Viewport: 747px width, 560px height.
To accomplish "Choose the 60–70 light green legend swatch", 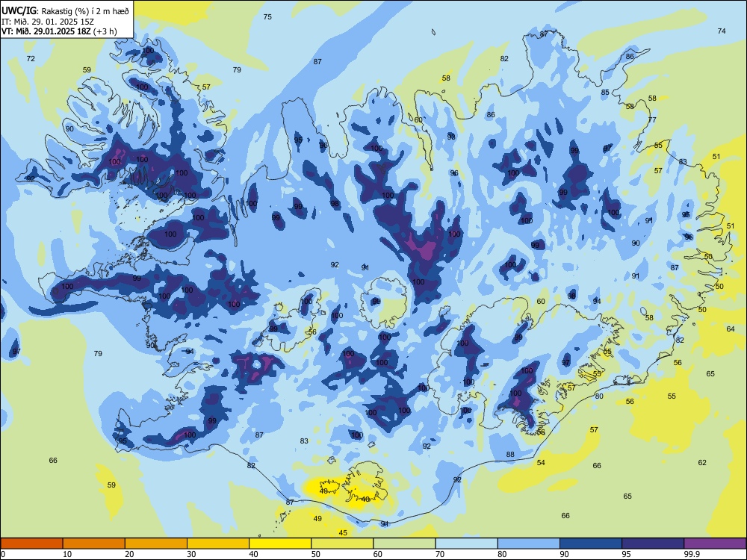I will coord(404,544).
